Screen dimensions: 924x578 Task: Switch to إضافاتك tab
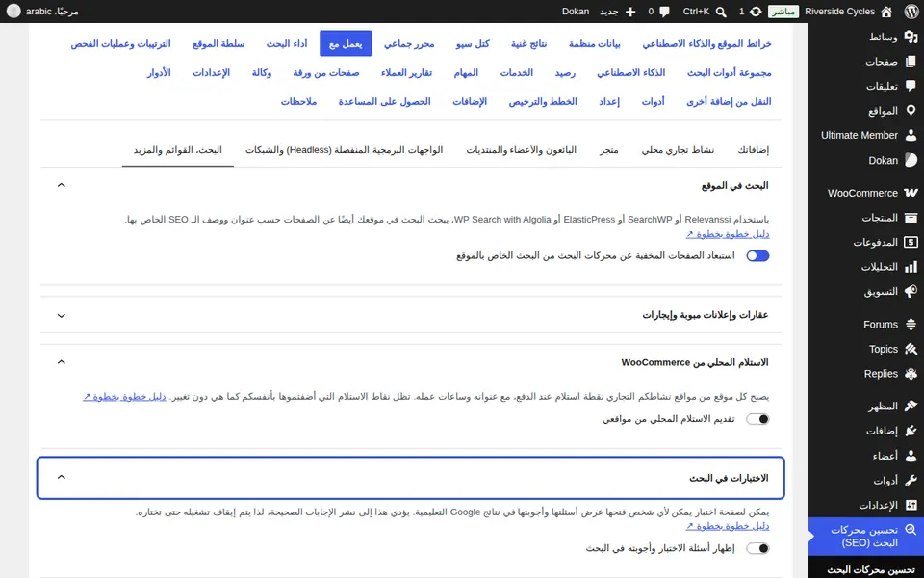(753, 150)
